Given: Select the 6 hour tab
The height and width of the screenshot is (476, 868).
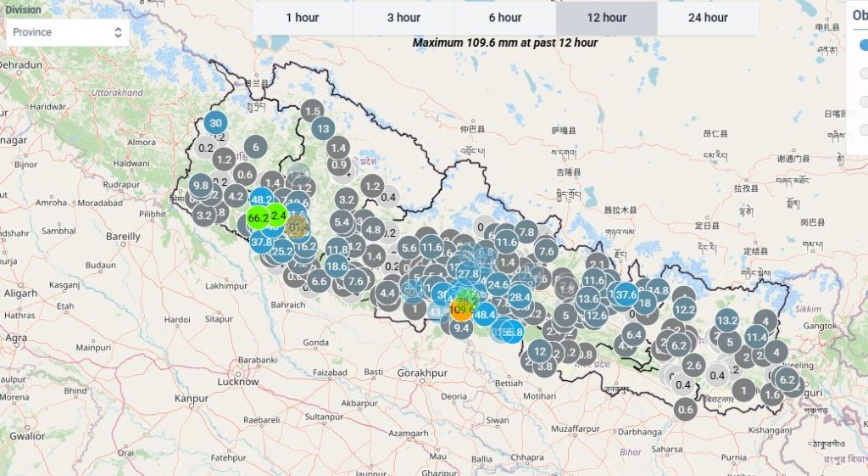Looking at the screenshot, I should point(505,18).
